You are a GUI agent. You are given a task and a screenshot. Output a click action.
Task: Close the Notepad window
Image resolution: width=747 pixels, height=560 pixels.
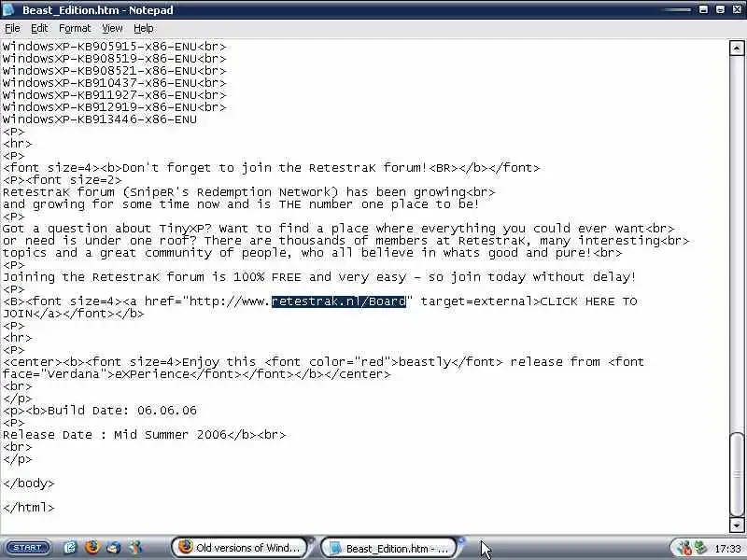tap(737, 9)
